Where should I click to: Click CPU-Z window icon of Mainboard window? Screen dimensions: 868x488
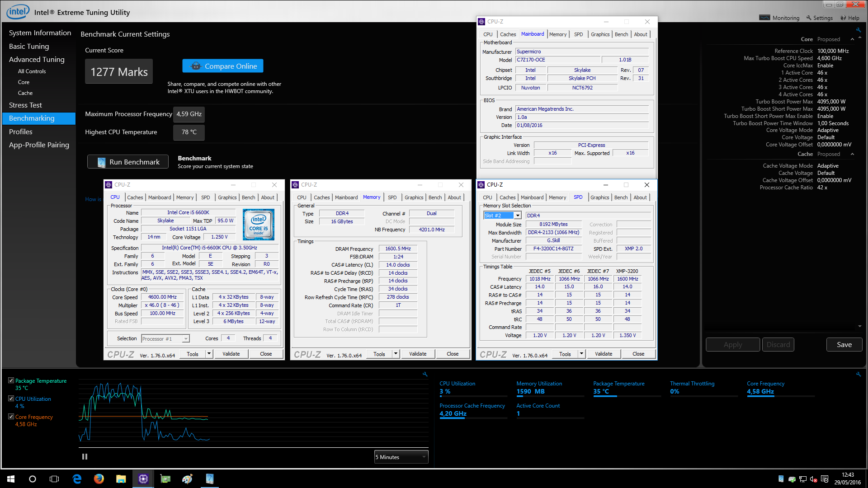[x=482, y=22]
